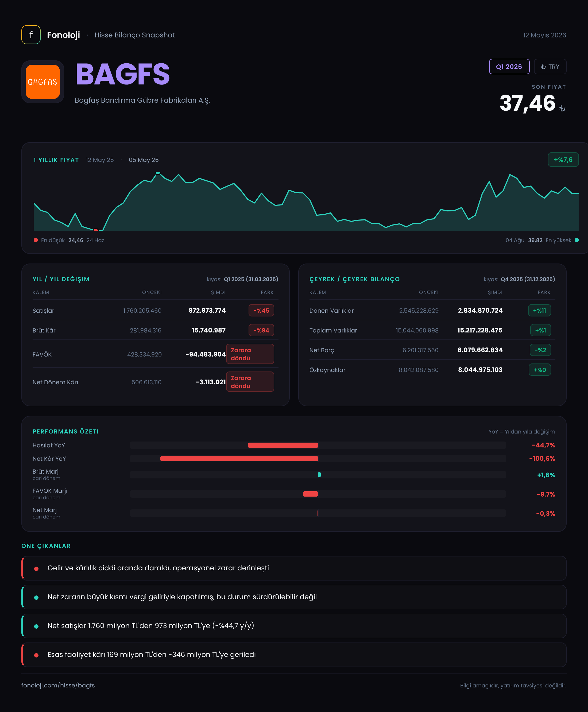This screenshot has height=712, width=588.
Task: Click the Satışlar current value 972.973.774
Action: [x=207, y=311]
